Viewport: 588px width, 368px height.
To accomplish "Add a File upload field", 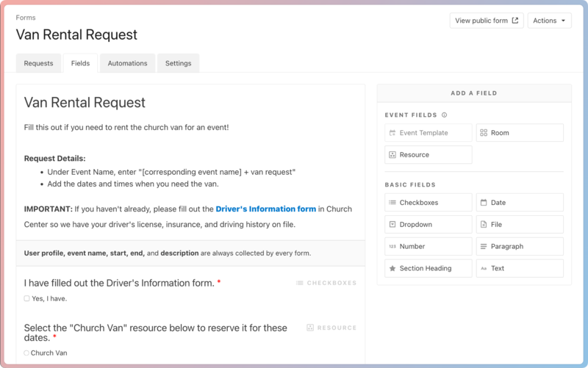I will pyautogui.click(x=520, y=225).
